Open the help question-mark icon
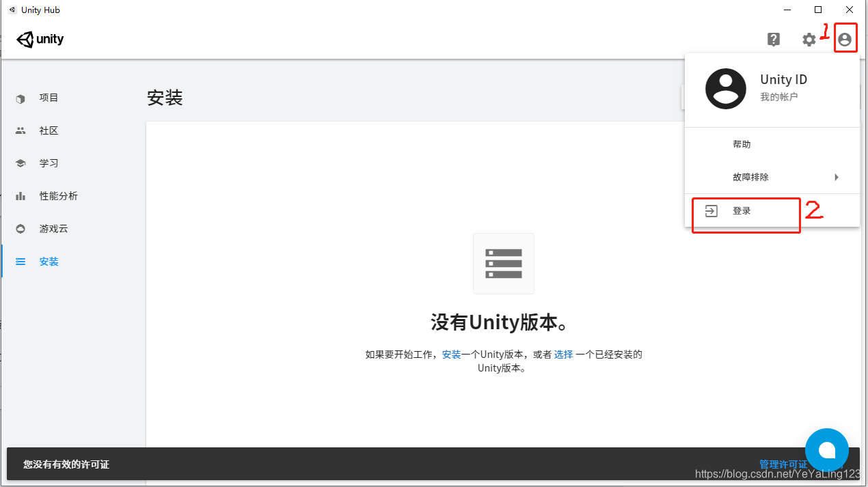Viewport: 868px width, 487px height. 773,40
